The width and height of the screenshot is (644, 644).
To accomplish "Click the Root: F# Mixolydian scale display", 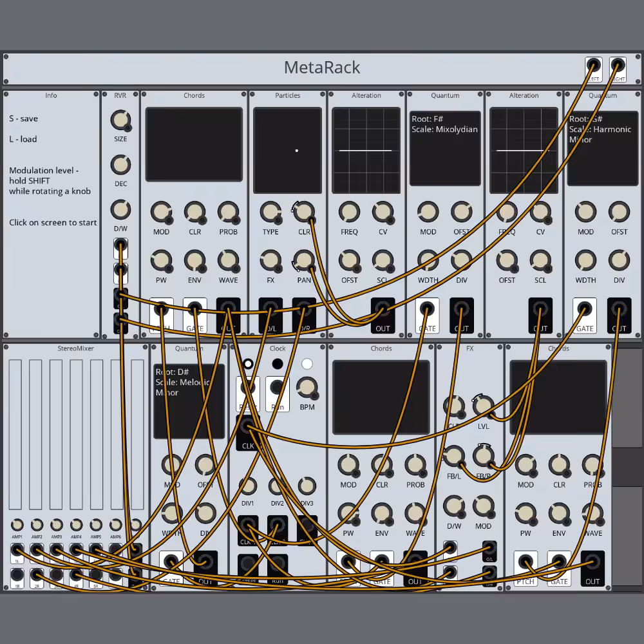I will click(x=445, y=148).
